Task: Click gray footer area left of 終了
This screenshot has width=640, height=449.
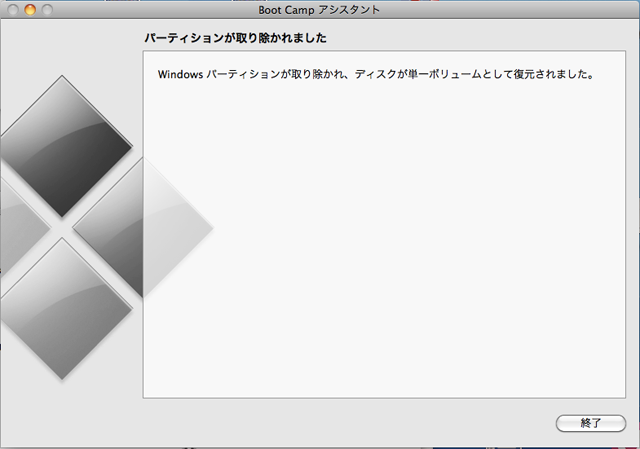Action: tap(350, 423)
